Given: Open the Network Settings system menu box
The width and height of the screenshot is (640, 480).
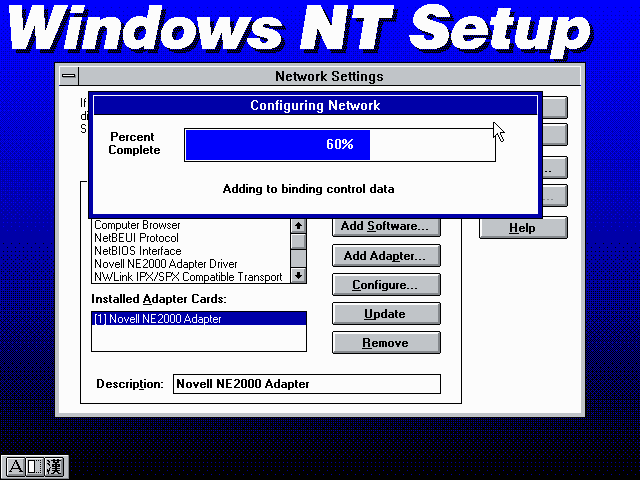Looking at the screenshot, I should (x=69, y=76).
